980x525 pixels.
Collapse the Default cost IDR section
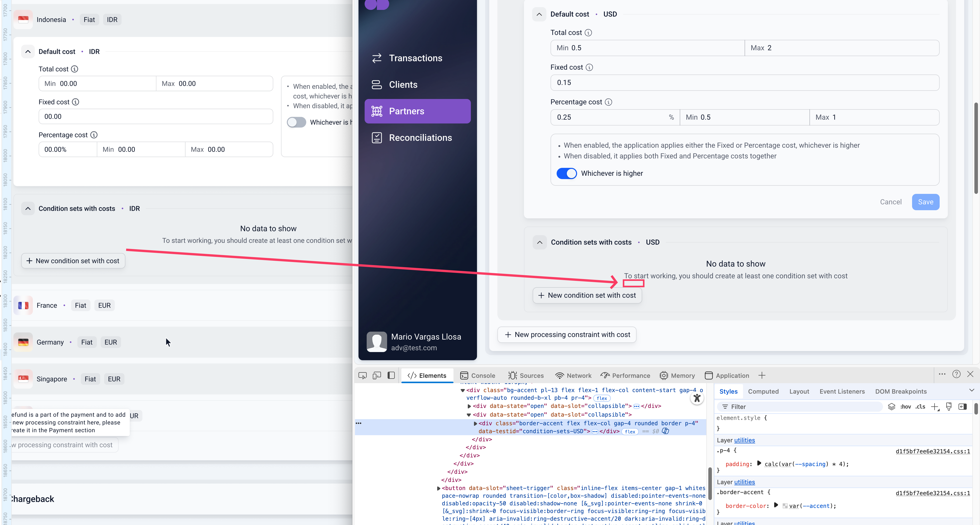pos(28,51)
